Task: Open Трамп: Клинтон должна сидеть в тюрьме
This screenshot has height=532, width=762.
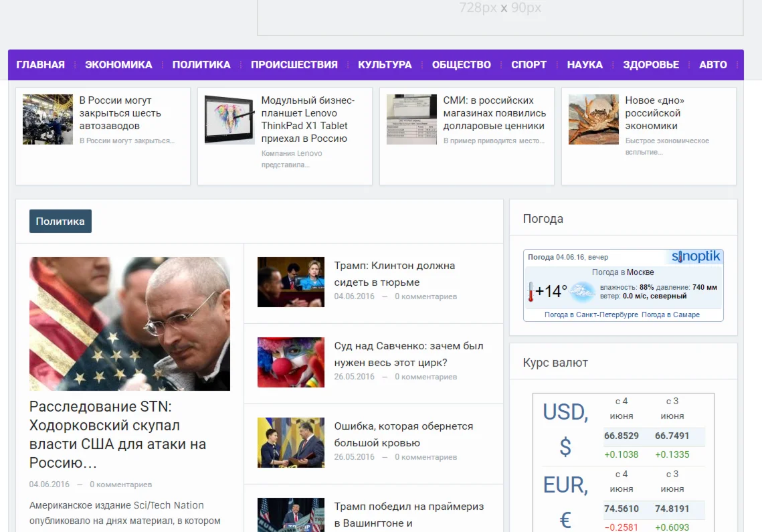Action: click(394, 274)
